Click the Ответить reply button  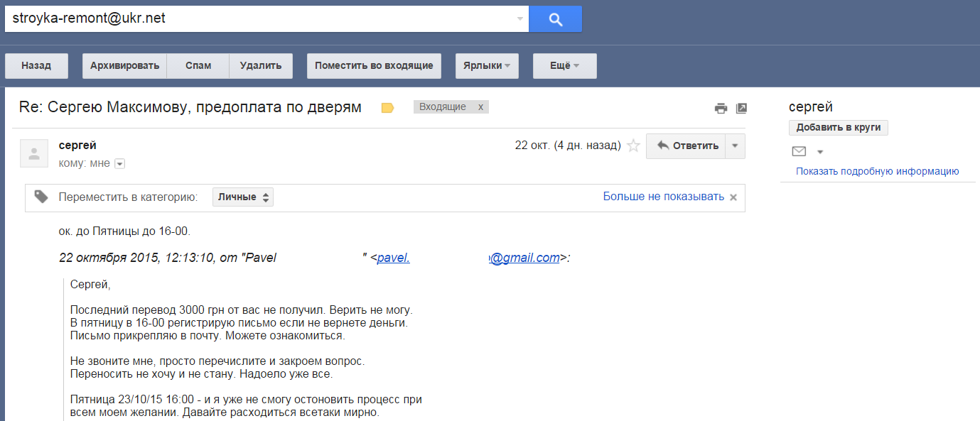click(x=686, y=146)
